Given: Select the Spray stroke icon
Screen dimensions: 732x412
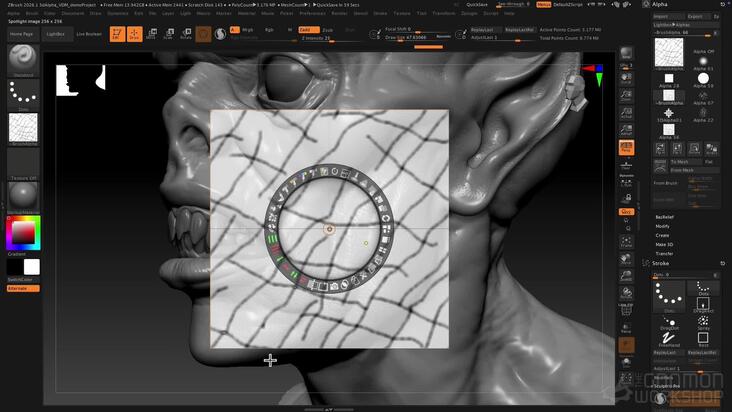Looking at the screenshot, I should [703, 322].
